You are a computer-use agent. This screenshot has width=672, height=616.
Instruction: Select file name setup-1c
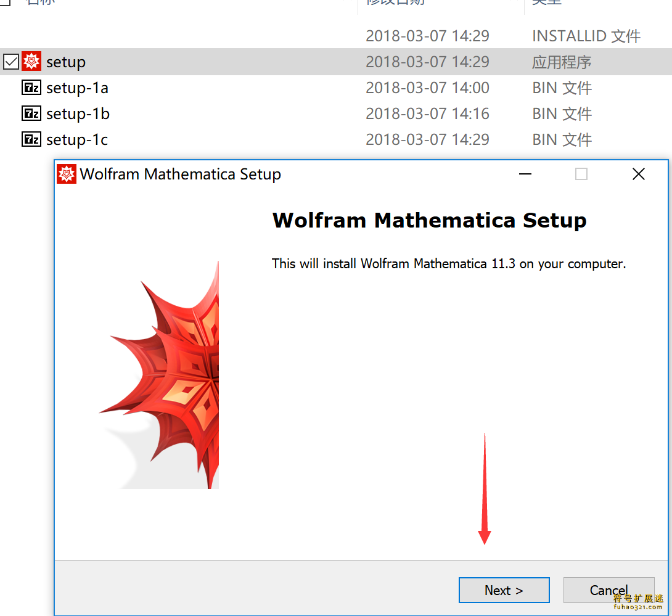coord(77,139)
